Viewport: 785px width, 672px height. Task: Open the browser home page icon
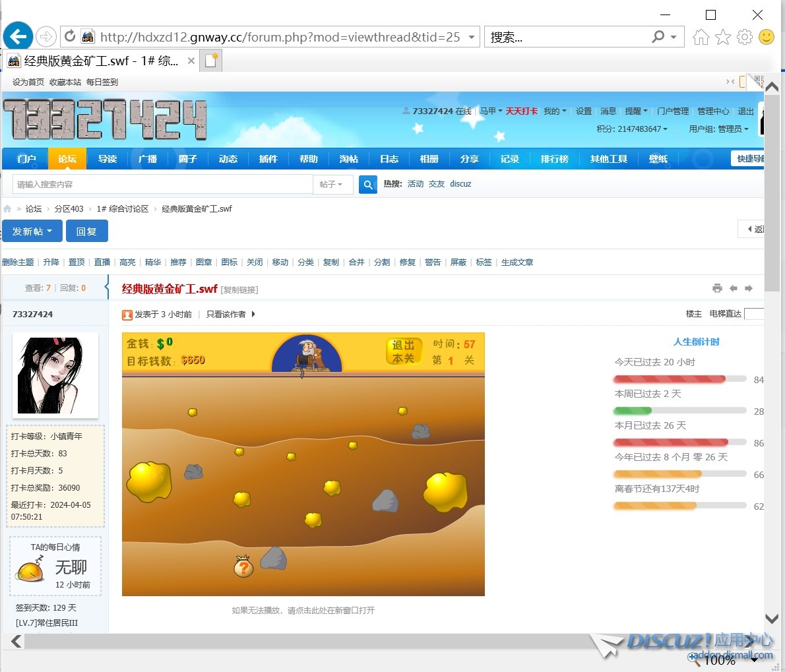point(701,37)
